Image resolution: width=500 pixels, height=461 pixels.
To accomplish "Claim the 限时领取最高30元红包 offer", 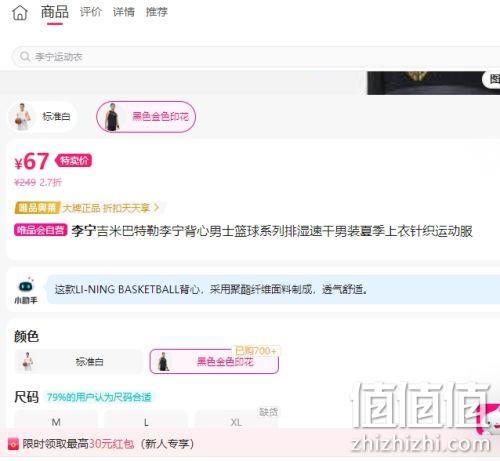I will pyautogui.click(x=108, y=444).
